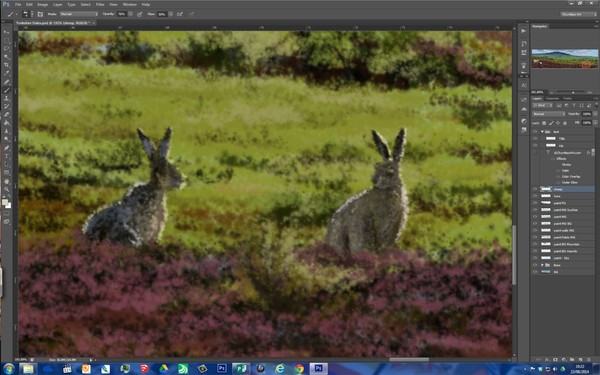The image size is (600, 375).
Task: Expand the Base layer group
Action: (542, 265)
